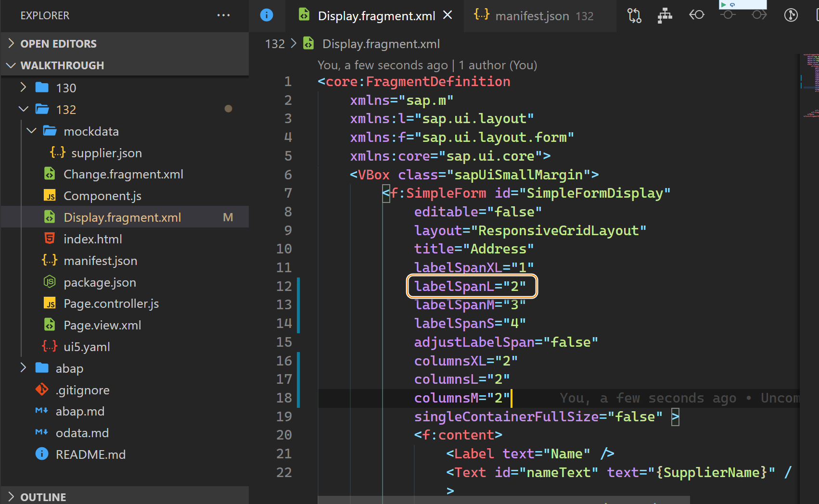The image size is (819, 504).
Task: Open the info icon editor tab
Action: pos(267,15)
